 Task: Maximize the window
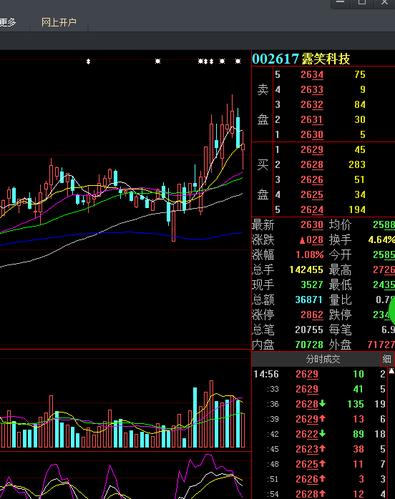click(x=362, y=3)
